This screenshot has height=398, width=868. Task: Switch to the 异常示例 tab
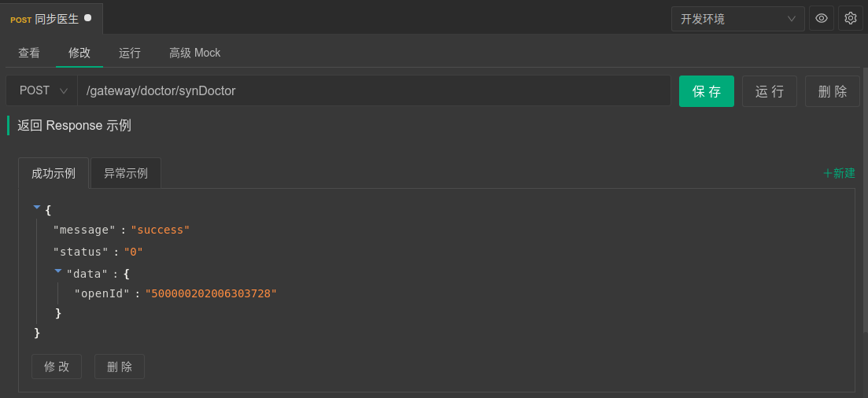click(x=126, y=173)
